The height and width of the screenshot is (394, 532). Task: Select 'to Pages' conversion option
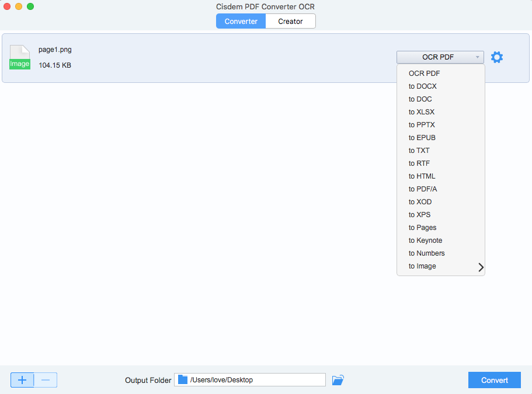point(423,228)
